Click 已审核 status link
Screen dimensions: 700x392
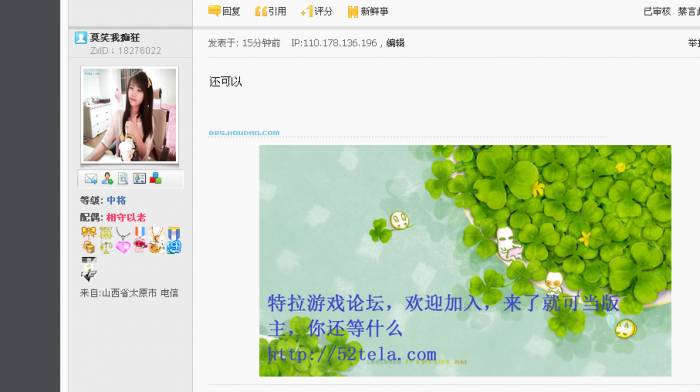(x=657, y=12)
